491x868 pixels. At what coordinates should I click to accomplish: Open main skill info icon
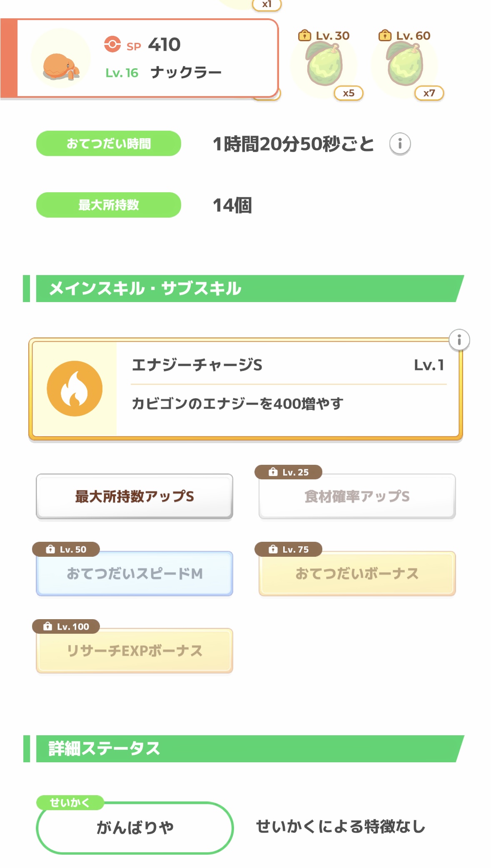pos(459,340)
